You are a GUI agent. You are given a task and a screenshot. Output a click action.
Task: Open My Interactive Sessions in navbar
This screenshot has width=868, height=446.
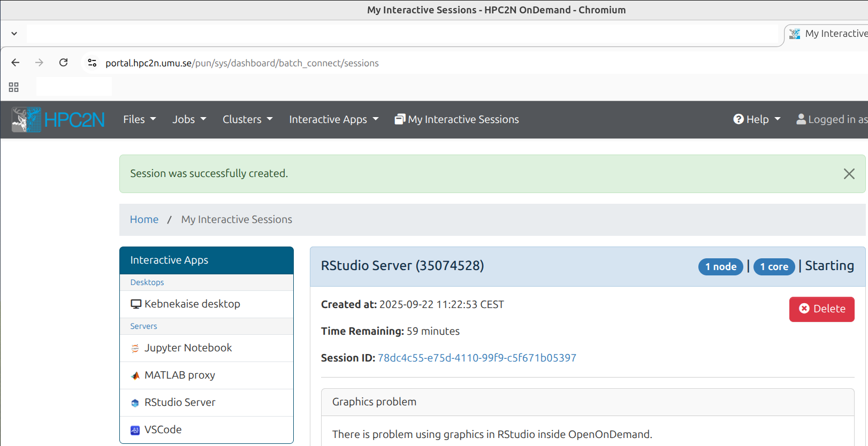[457, 119]
